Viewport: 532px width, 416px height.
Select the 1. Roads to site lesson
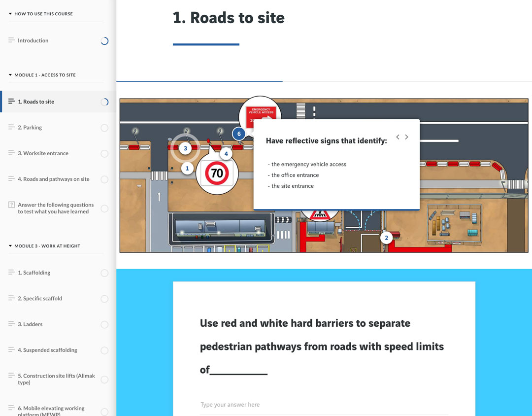pos(58,102)
